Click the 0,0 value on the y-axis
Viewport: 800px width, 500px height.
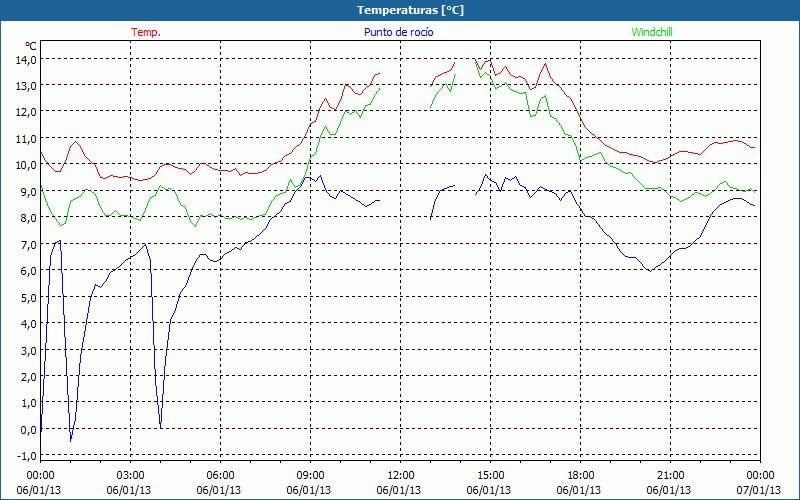click(29, 430)
